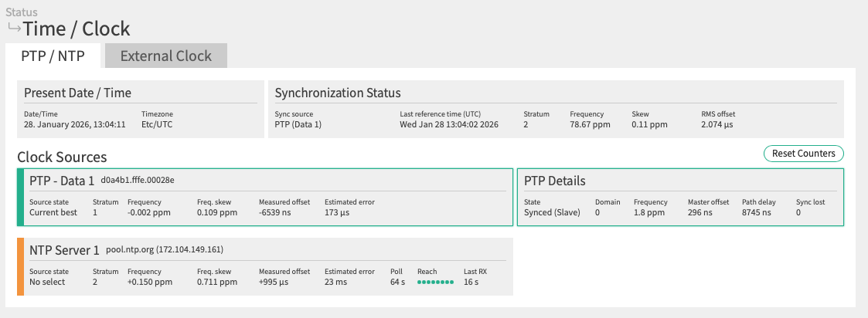The width and height of the screenshot is (868, 318).
Task: Switch to the External Clock tab
Action: pos(165,56)
